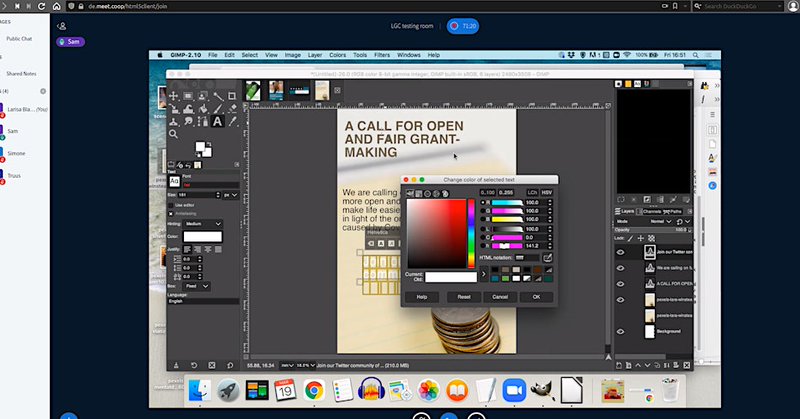800x419 pixels.
Task: Select the Eraser tool
Action: [232, 109]
